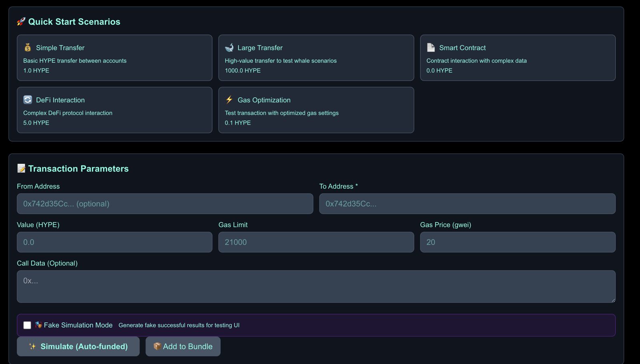
Task: Grab the Call Data textarea resize handle
Action: 612,300
